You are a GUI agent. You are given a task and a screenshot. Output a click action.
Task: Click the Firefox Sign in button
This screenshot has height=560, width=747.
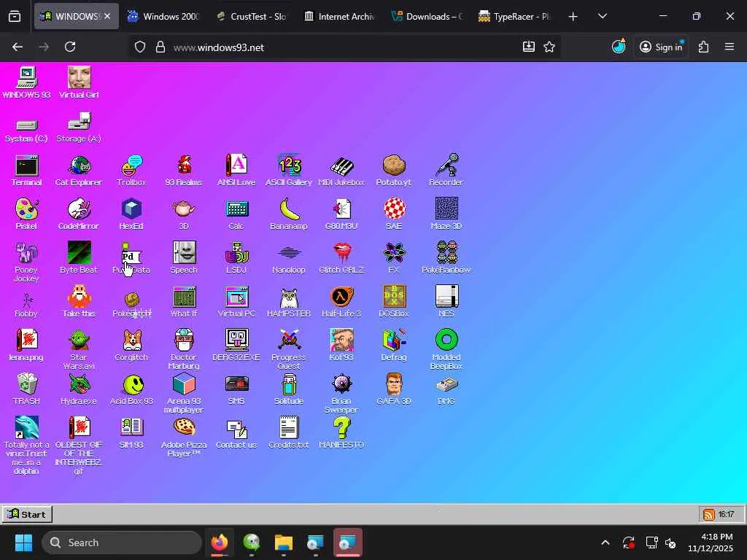pos(661,47)
